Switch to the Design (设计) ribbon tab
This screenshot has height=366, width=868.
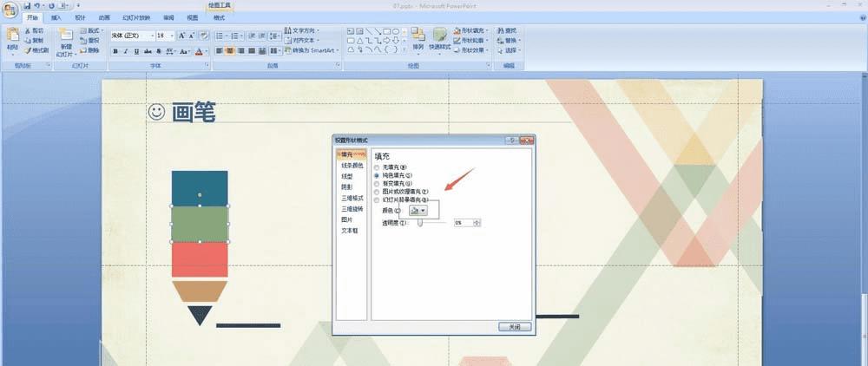pos(80,17)
